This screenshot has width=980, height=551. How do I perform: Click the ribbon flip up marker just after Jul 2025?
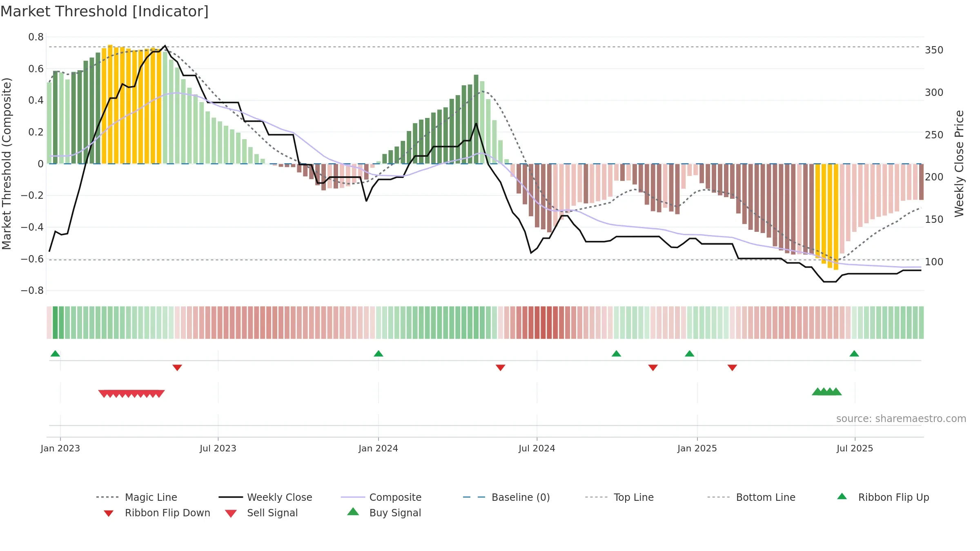(854, 353)
